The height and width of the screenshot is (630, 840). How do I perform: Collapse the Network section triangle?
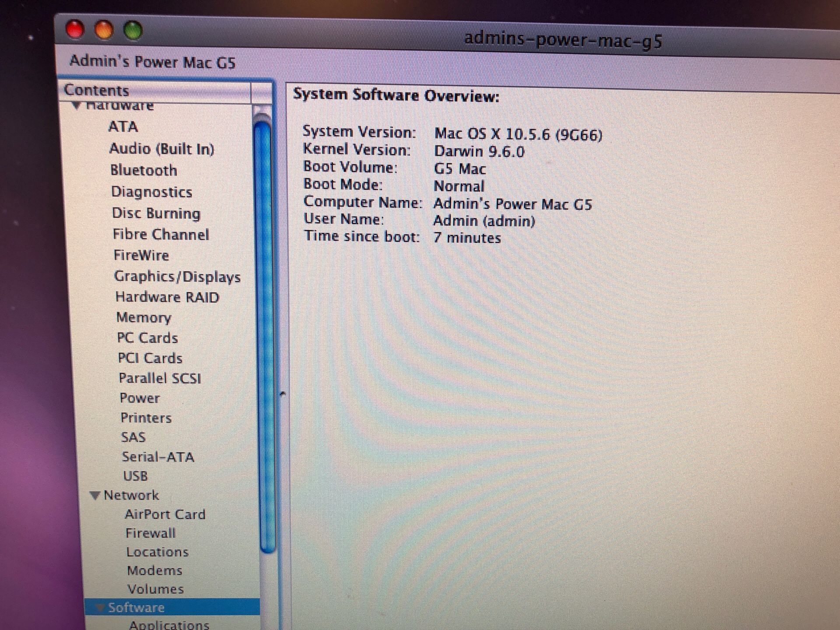95,495
